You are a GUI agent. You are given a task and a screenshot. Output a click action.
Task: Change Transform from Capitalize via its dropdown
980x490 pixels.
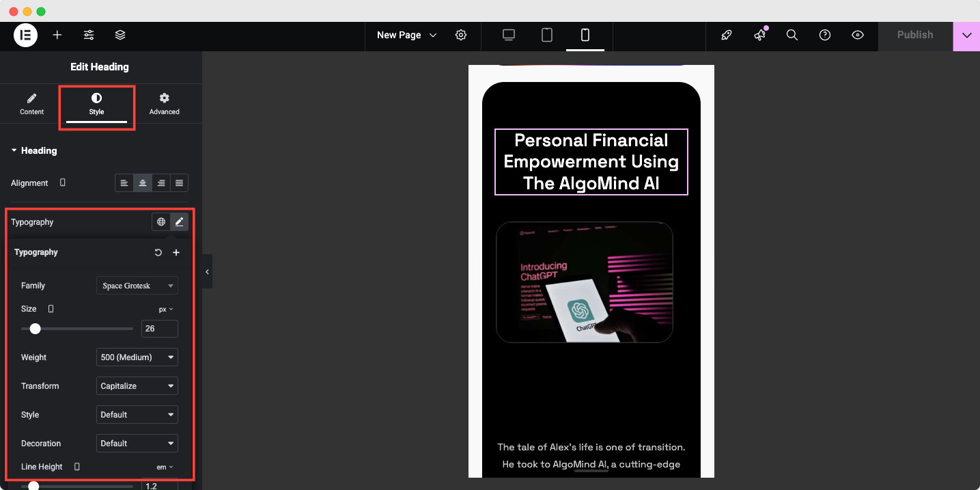click(x=137, y=385)
